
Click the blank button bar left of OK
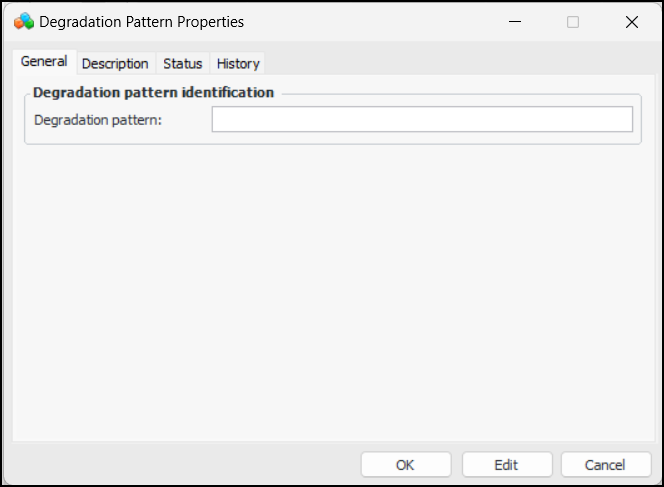tap(180, 464)
